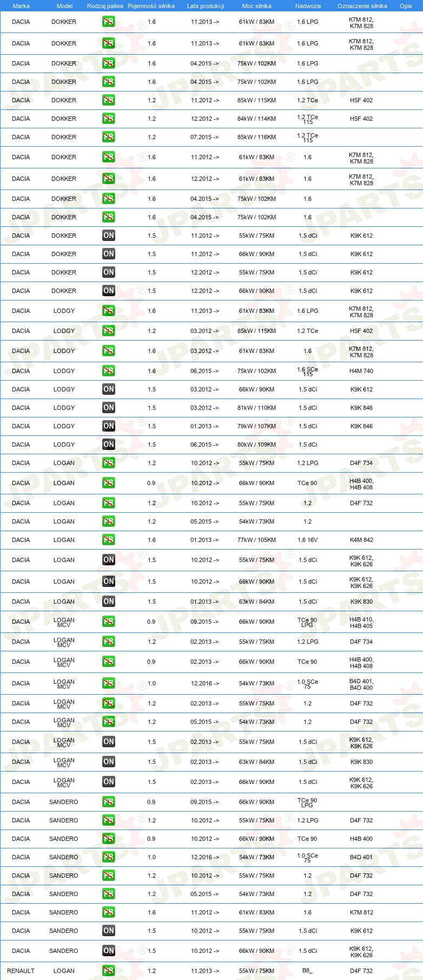Click D4F 732 code in RENAULT row

pos(361,971)
